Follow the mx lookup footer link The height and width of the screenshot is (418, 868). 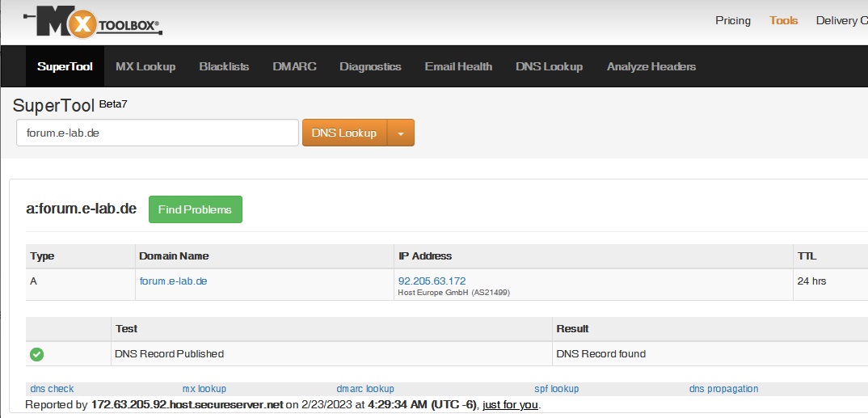coord(204,389)
